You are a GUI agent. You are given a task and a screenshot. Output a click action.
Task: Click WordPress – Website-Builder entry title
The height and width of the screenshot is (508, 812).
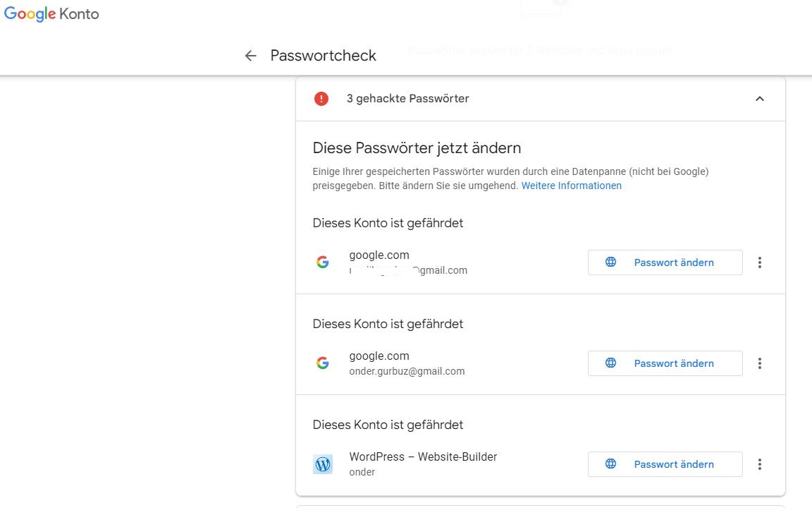coord(423,456)
